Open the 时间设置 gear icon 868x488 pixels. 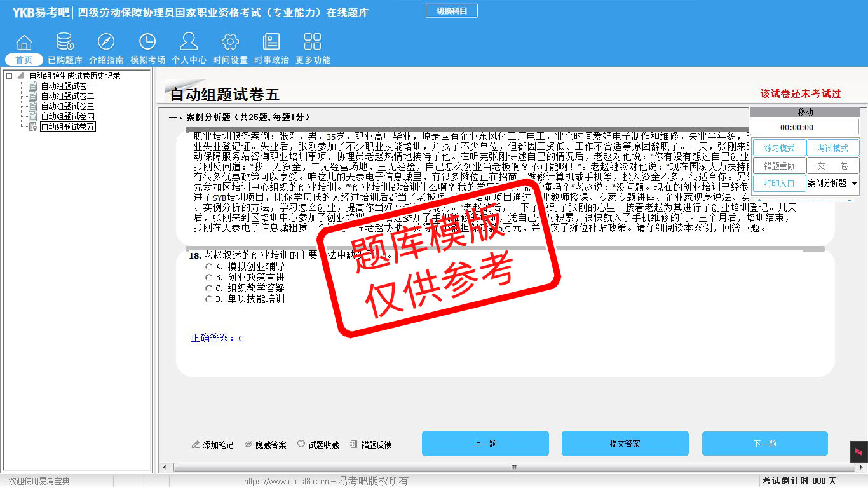(x=230, y=43)
